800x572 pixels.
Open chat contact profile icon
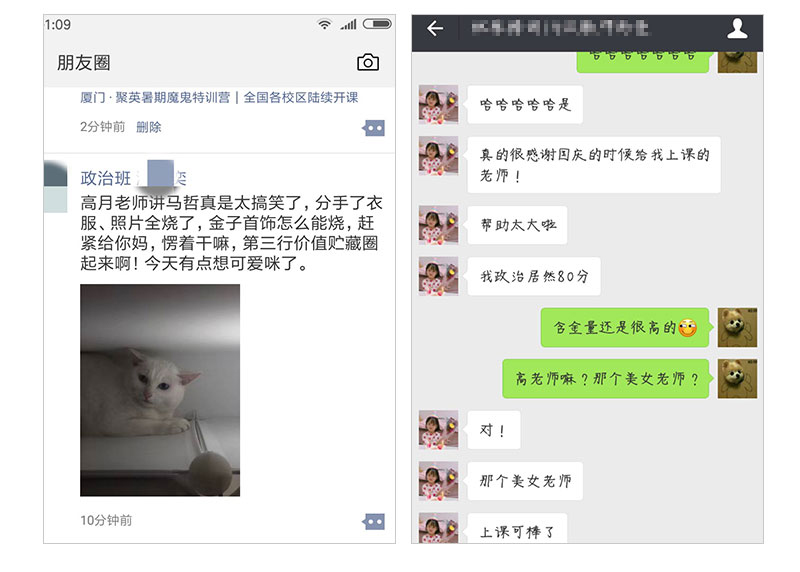pyautogui.click(x=737, y=29)
